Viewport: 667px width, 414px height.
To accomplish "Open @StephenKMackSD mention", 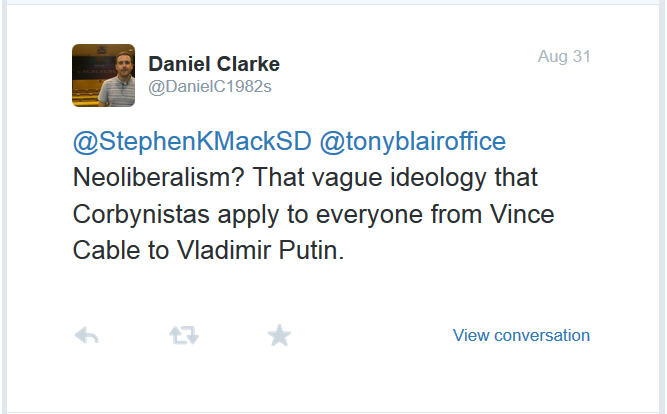I will pyautogui.click(x=191, y=143).
